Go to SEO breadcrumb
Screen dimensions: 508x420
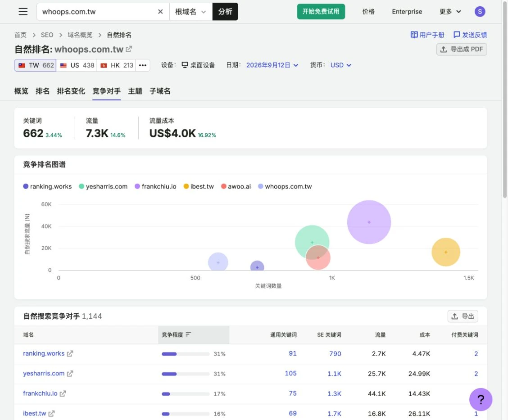click(47, 35)
